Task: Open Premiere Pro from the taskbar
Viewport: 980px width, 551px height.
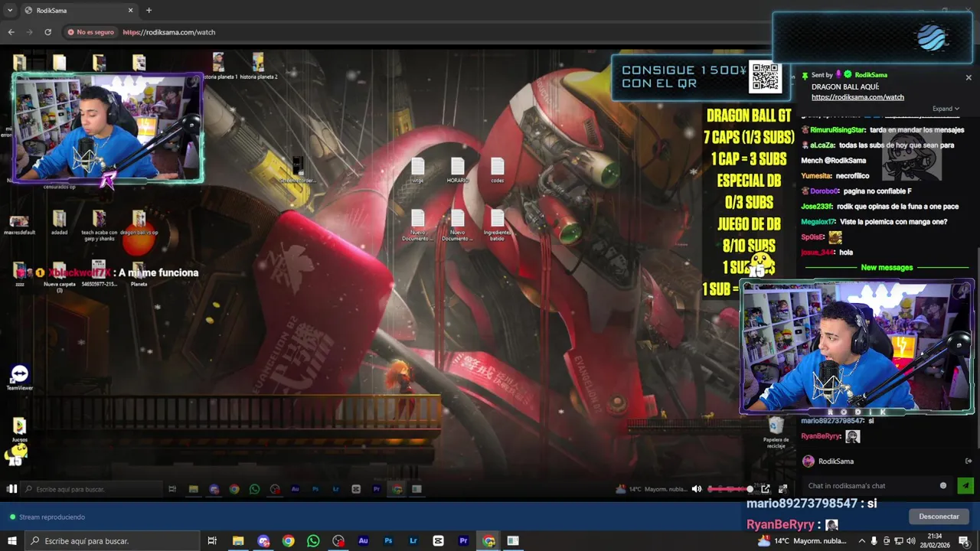Action: click(x=463, y=541)
